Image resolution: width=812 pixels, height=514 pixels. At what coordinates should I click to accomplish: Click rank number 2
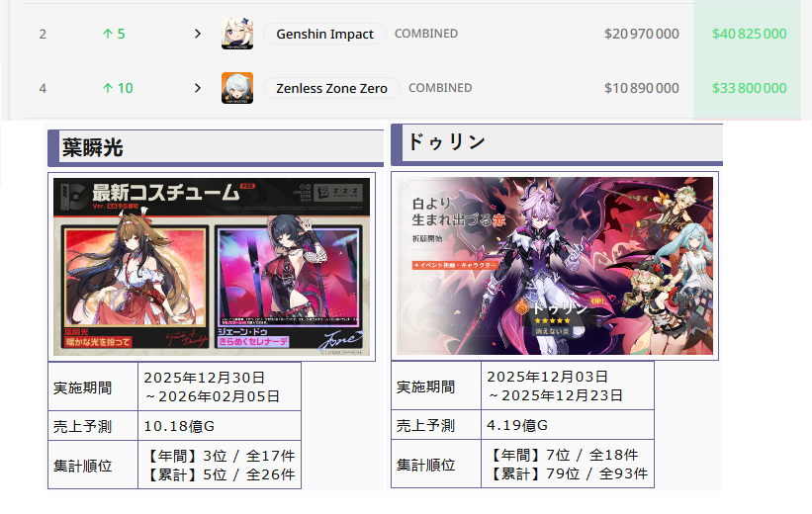[43, 35]
